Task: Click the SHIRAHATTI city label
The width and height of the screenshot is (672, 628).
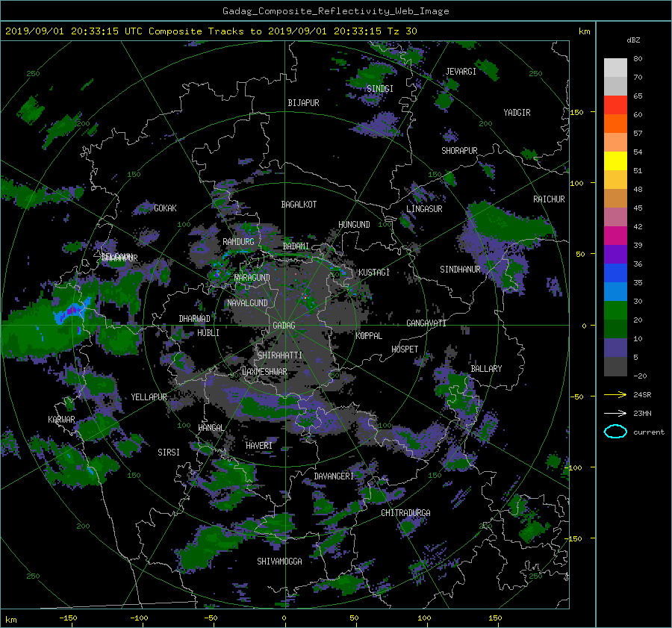Action: 280,355
